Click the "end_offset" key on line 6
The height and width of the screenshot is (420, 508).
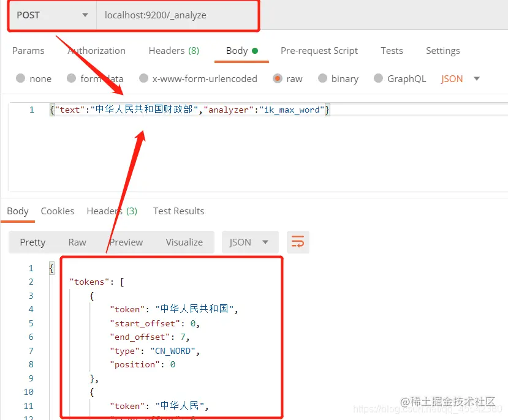(x=140, y=337)
